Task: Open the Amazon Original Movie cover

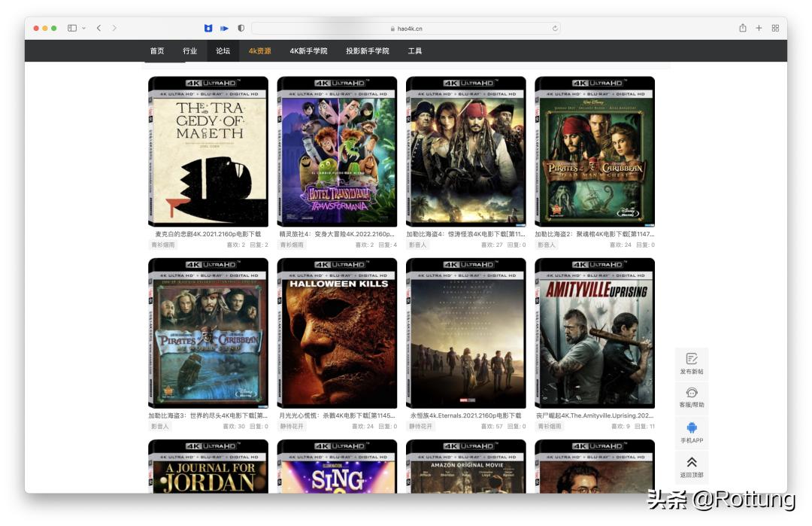Action: pos(466,467)
